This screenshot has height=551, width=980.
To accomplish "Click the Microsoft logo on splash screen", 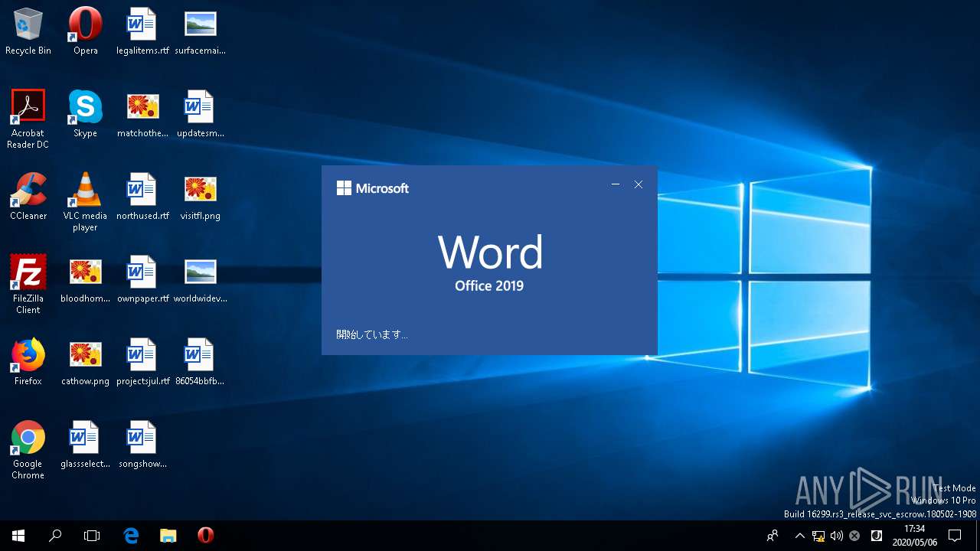I will point(373,188).
